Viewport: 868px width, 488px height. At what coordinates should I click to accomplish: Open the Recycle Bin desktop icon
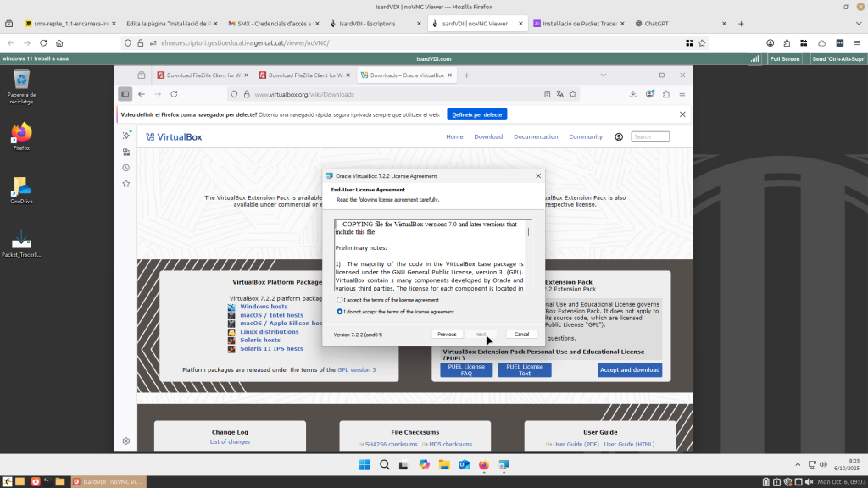[x=21, y=81]
